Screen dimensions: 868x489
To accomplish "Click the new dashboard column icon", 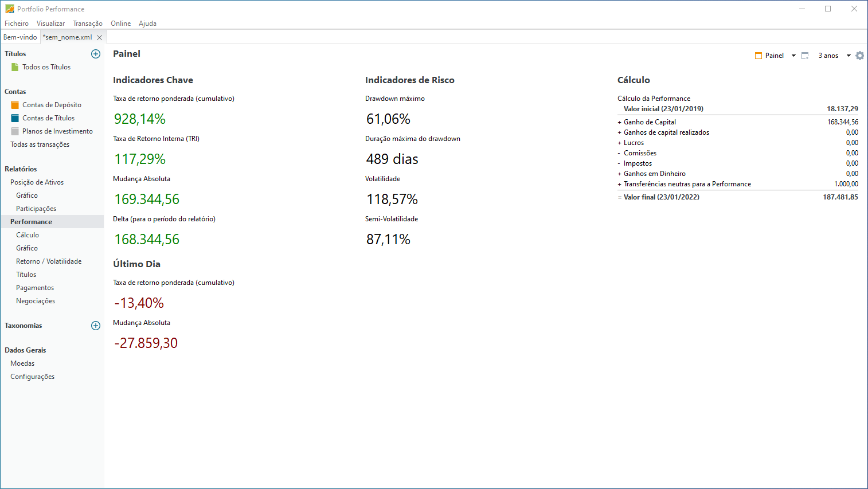I will [805, 56].
